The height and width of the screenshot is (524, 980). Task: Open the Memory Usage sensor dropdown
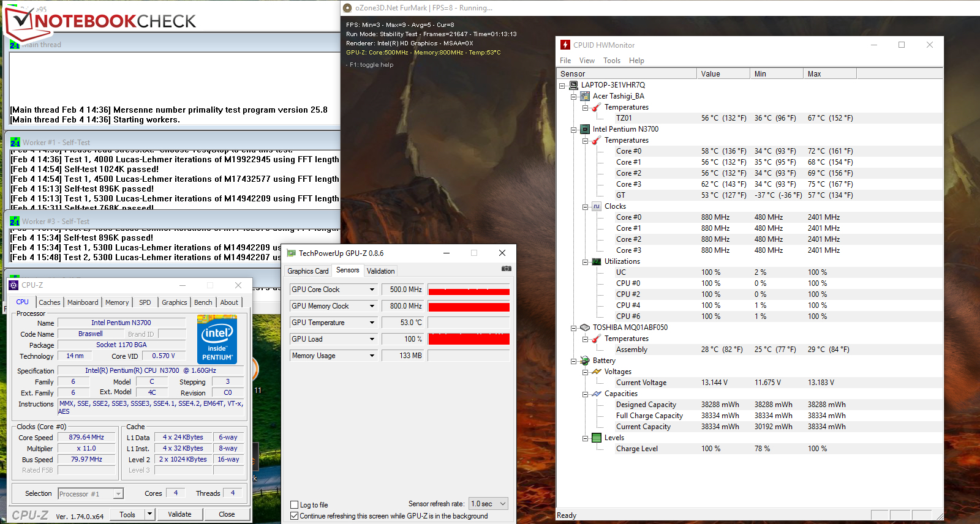pyautogui.click(x=372, y=356)
